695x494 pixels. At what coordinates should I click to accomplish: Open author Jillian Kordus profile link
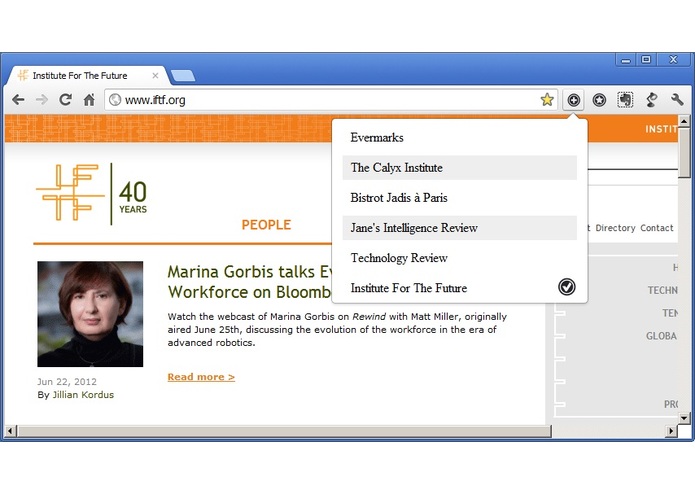(x=83, y=395)
